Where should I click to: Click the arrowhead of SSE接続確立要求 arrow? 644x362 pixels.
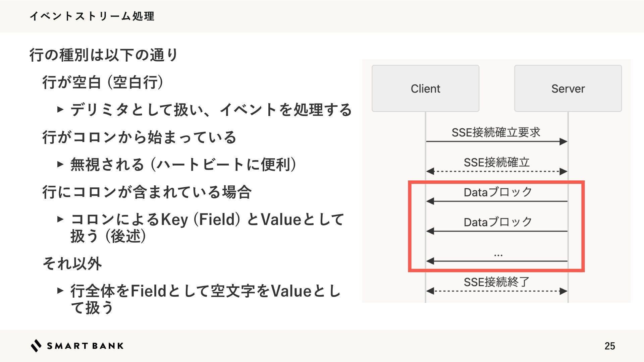(563, 142)
